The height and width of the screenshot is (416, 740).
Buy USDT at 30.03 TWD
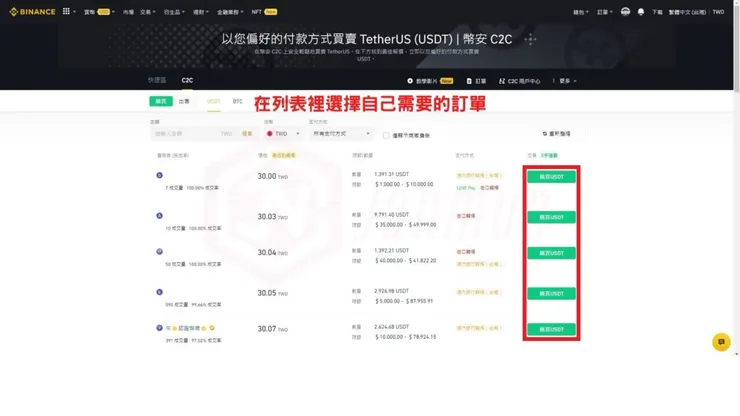tap(551, 217)
